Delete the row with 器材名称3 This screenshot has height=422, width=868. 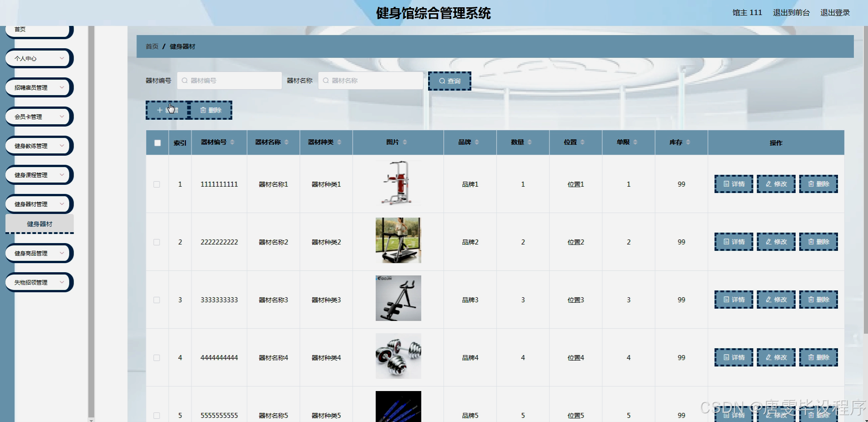pos(818,300)
